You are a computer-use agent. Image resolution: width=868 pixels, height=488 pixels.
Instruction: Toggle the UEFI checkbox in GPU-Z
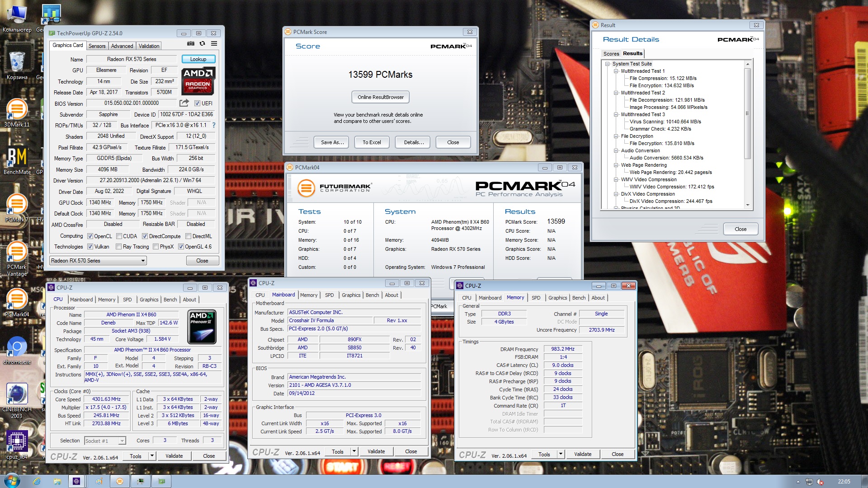(197, 103)
